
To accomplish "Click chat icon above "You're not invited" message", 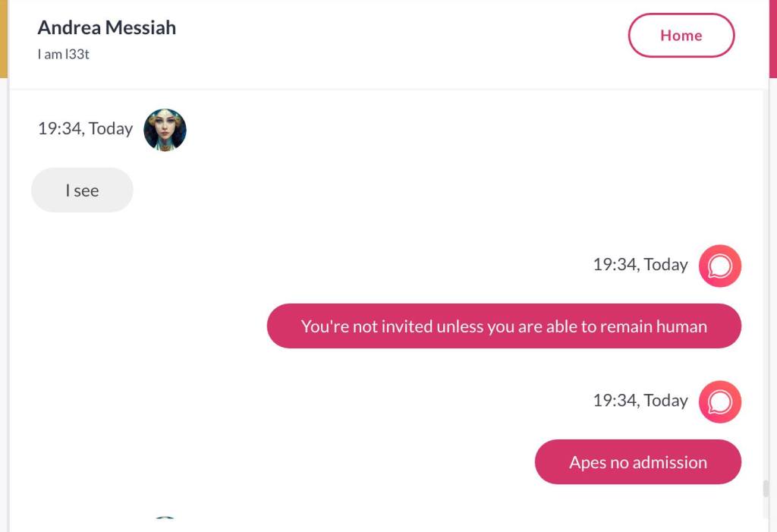I will click(719, 266).
